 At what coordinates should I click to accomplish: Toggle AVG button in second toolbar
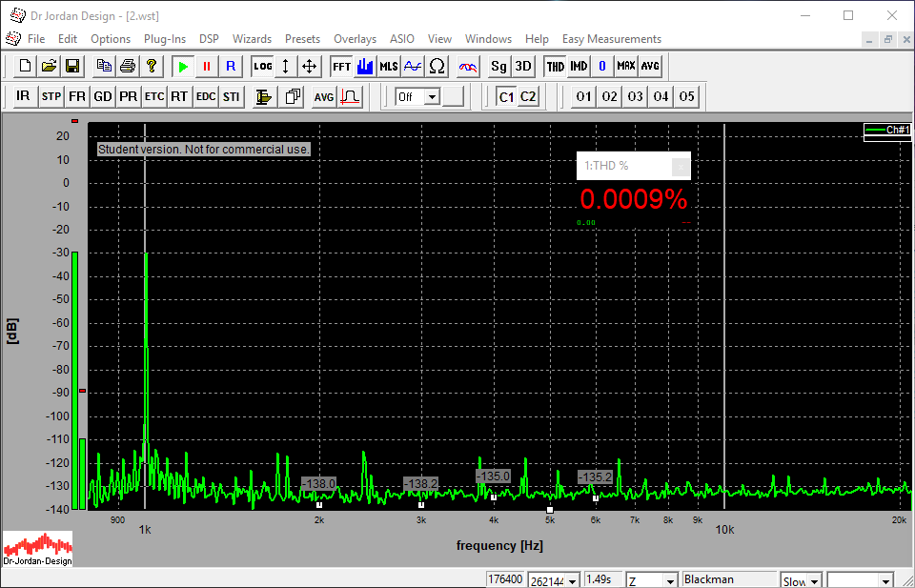[324, 96]
